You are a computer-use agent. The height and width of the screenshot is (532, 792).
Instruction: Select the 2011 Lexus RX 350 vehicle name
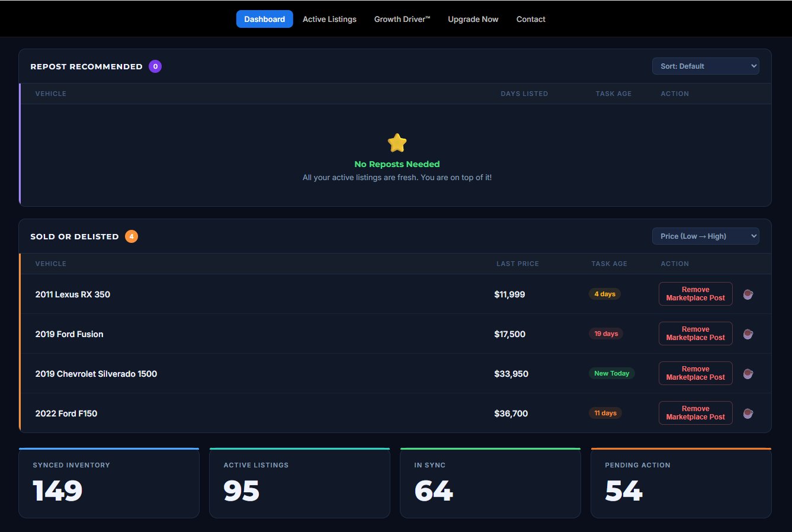click(x=72, y=294)
